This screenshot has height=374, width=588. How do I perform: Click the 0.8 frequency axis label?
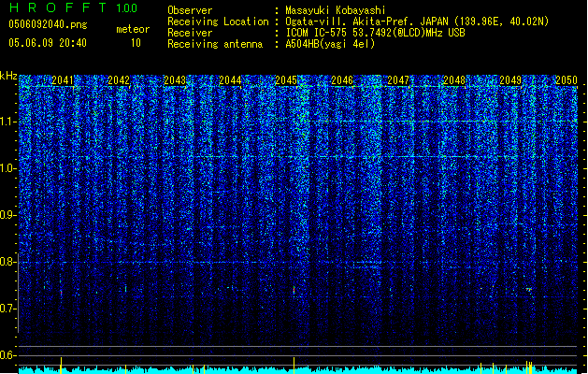click(8, 262)
